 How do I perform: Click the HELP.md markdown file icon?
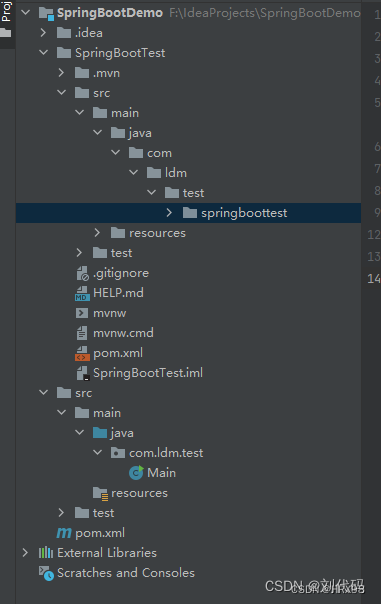(82, 293)
